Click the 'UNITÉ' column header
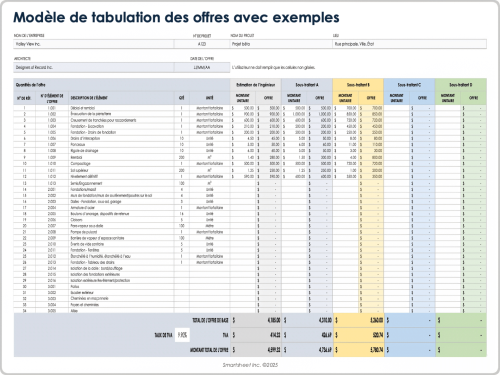This screenshot has width=500, height=375. (x=210, y=98)
